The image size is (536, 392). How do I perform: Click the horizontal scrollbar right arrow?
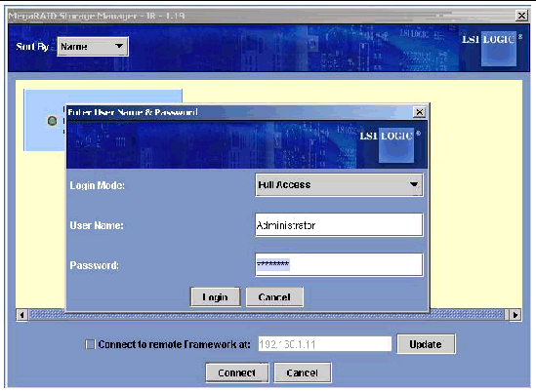pyautogui.click(x=515, y=315)
